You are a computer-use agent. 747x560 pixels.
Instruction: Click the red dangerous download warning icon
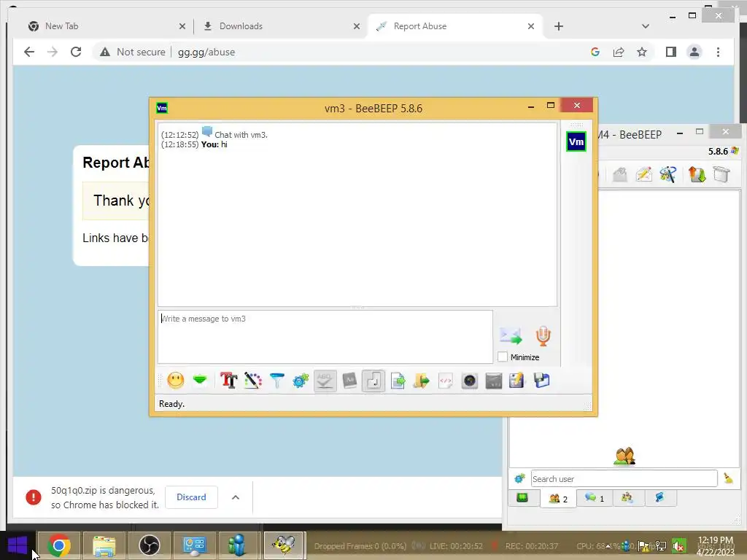34,497
